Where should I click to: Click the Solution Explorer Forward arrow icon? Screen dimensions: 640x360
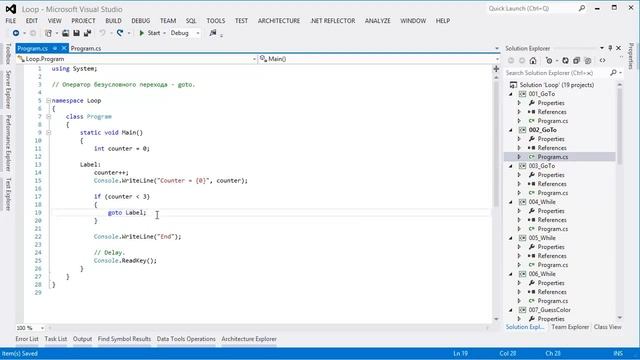tap(522, 60)
